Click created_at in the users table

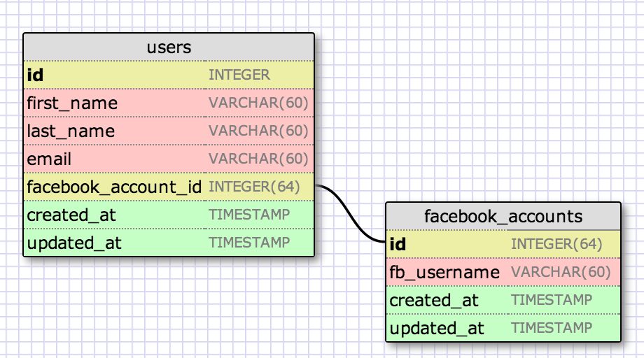pyautogui.click(x=71, y=215)
